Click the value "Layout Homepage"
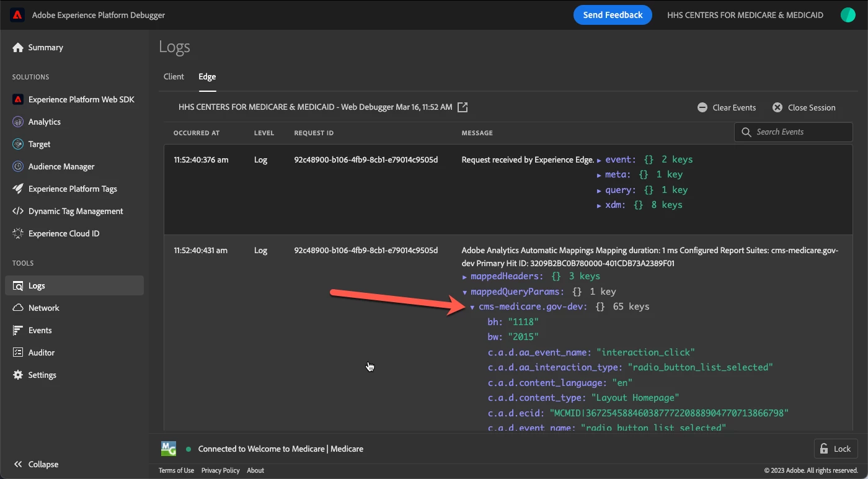 (x=635, y=398)
